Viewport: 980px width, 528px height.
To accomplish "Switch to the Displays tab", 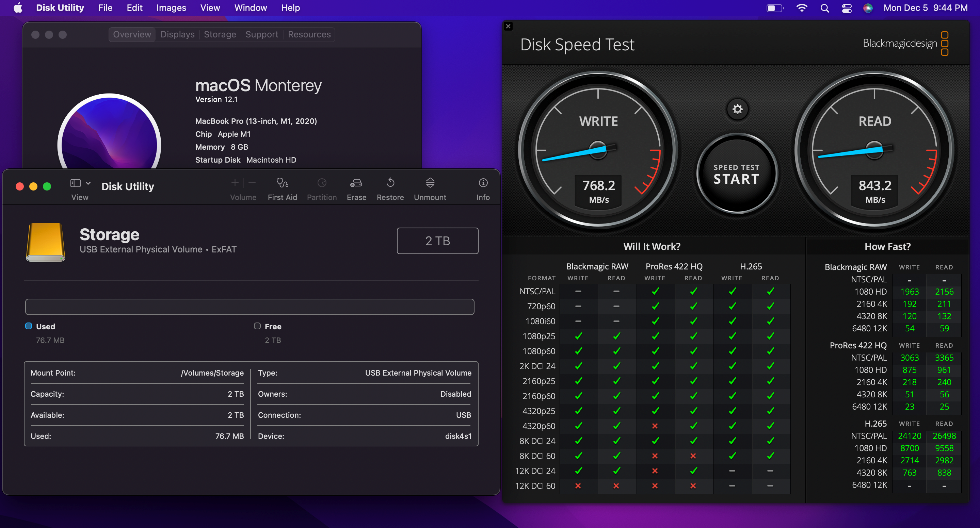I will [177, 35].
